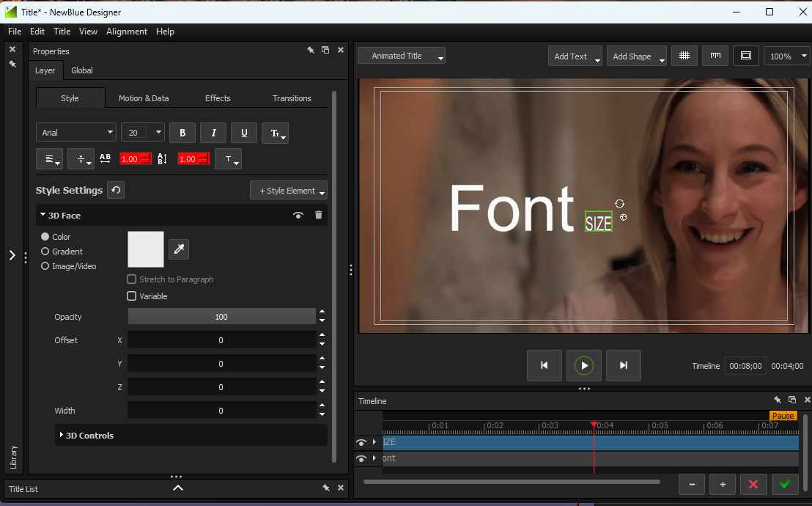Expand the 3D Controls section
This screenshot has width=812, height=506.
pyautogui.click(x=61, y=434)
